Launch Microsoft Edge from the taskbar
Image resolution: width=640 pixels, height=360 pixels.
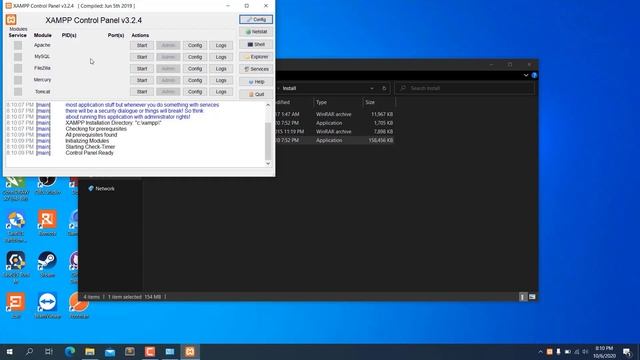(x=70, y=351)
